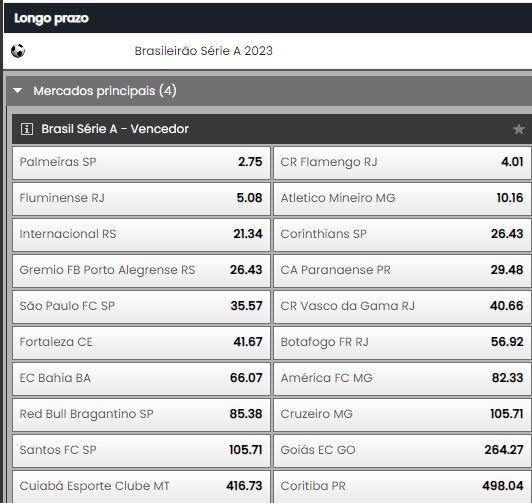This screenshot has width=532, height=503.
Task: Select Corinthians SP as winner
Action: (x=402, y=234)
